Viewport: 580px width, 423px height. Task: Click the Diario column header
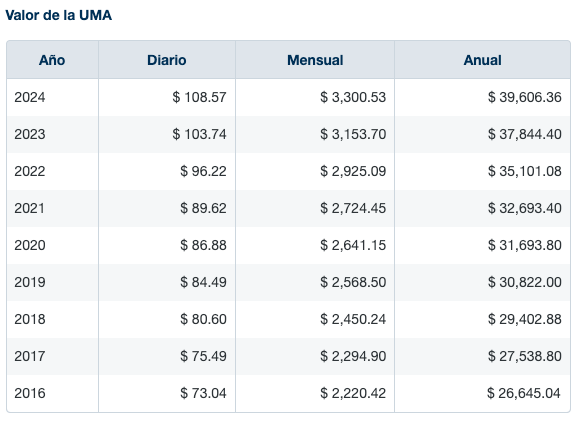click(x=167, y=60)
